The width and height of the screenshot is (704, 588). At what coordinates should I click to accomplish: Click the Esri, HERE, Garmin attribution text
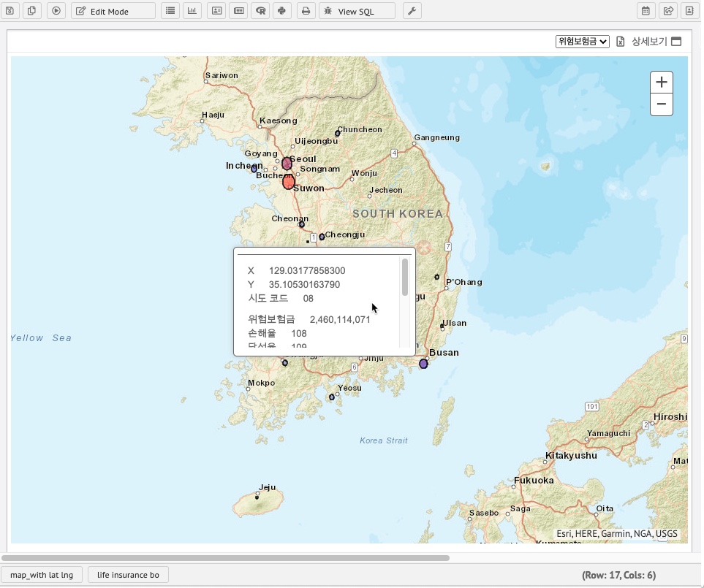617,534
